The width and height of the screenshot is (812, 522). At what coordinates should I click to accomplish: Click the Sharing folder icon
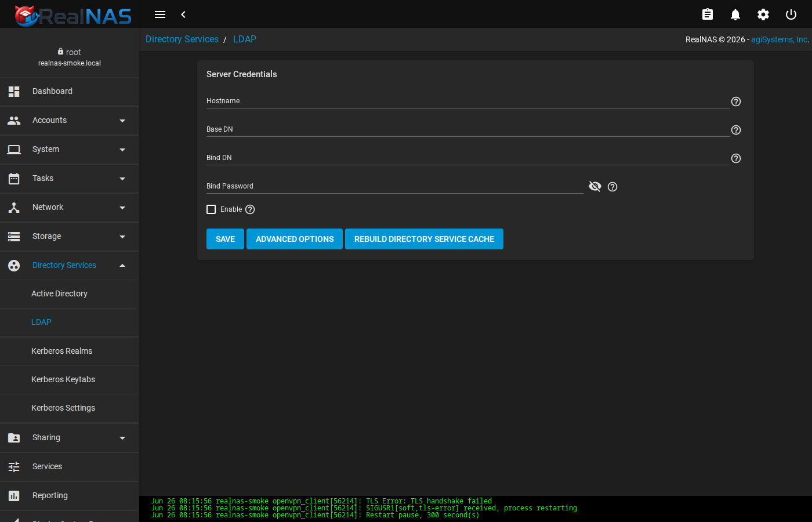coord(14,438)
